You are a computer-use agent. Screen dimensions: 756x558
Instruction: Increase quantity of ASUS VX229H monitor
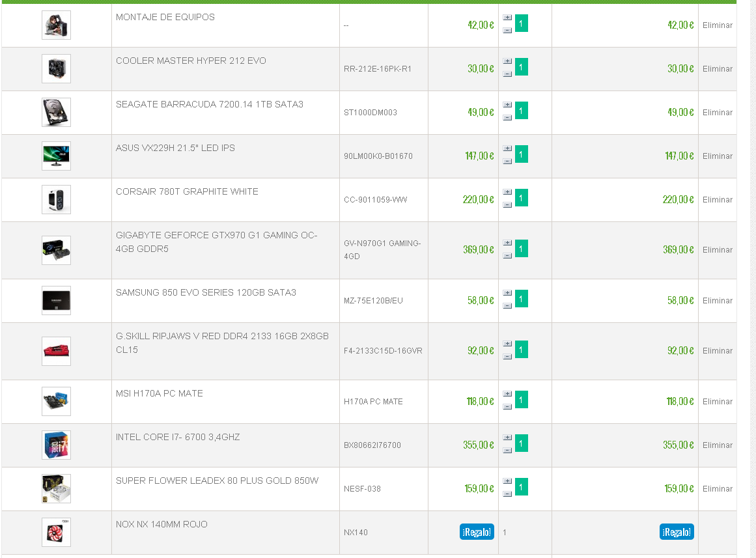pyautogui.click(x=507, y=148)
